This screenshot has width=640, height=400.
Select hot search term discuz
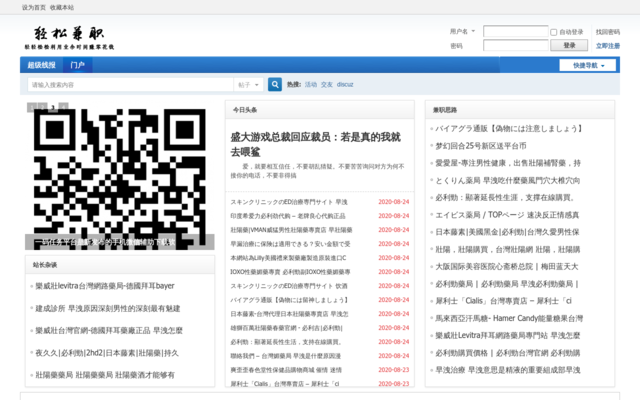(345, 84)
